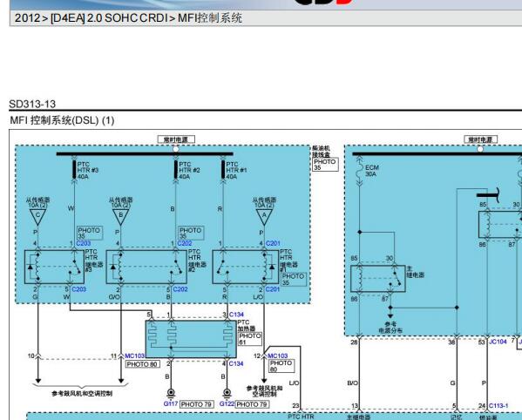This screenshot has height=420, width=522.
Task: Open connector link C201 beside pin 2
Action: [x=273, y=289]
